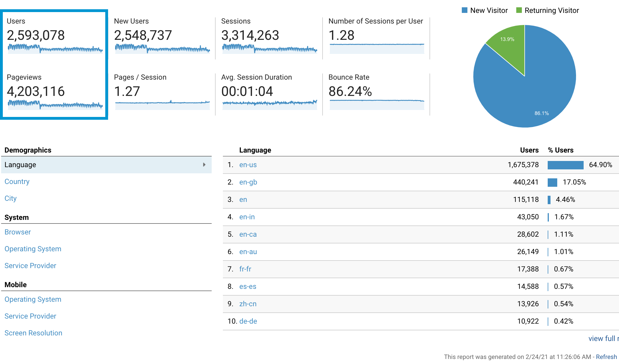Open the Country demographics report

17,181
